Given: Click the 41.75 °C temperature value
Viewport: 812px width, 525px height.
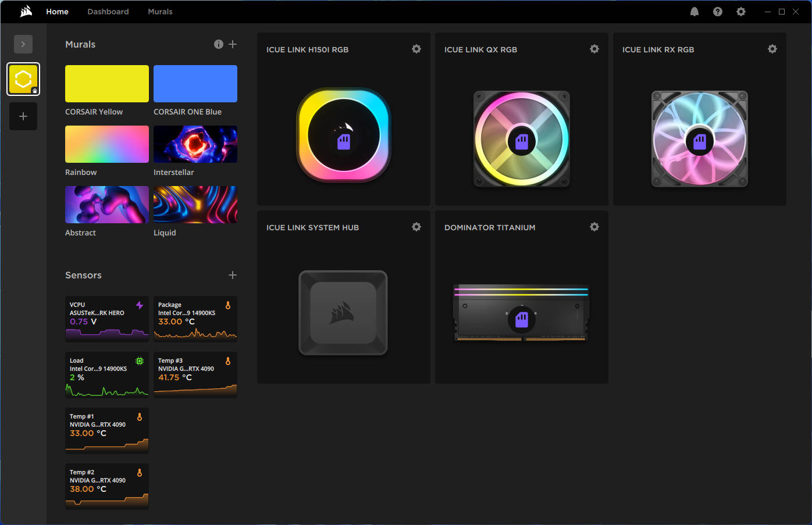Looking at the screenshot, I should 175,377.
